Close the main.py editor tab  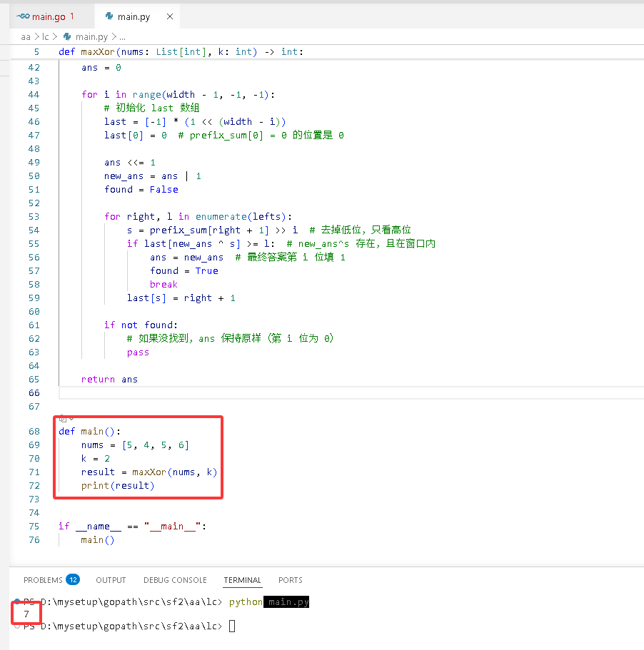pos(170,16)
